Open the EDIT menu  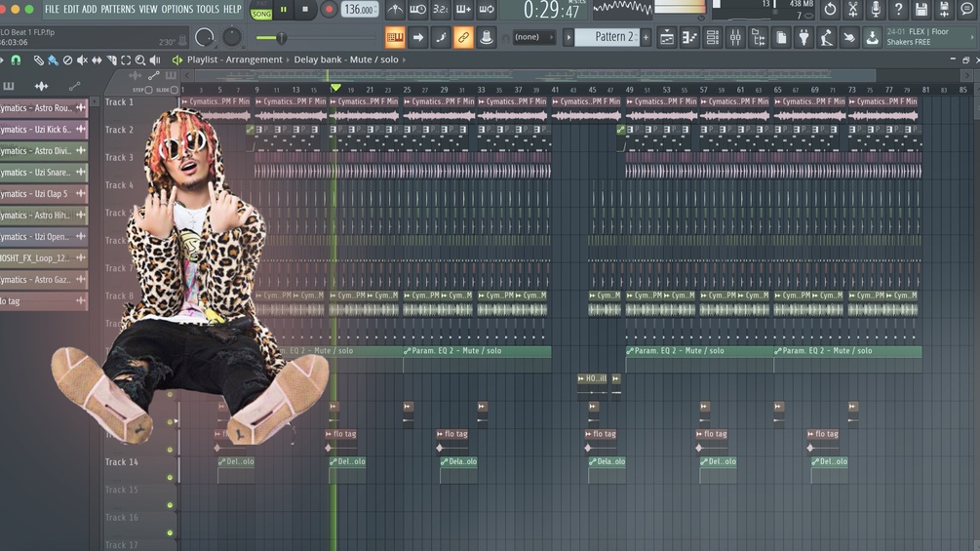(70, 10)
